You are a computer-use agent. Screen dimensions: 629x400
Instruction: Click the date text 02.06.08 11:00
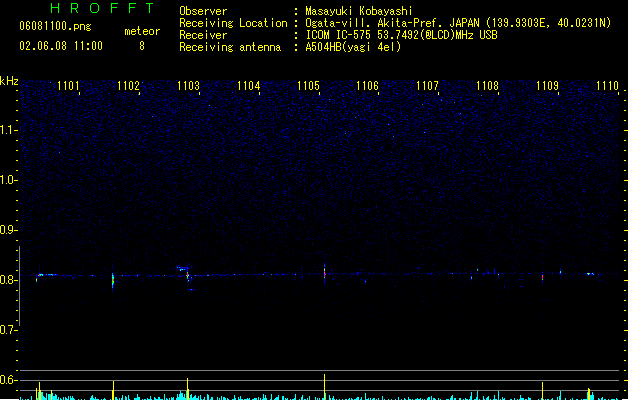point(61,46)
